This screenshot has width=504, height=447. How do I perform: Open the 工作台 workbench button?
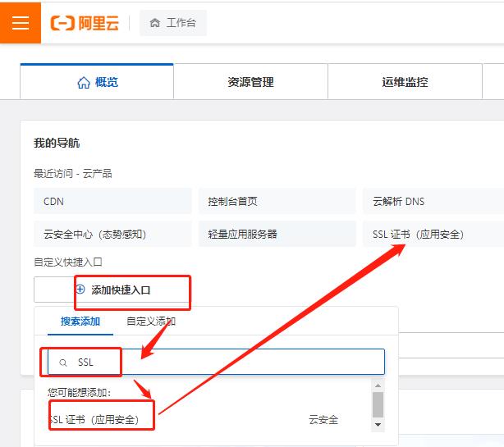coord(173,23)
